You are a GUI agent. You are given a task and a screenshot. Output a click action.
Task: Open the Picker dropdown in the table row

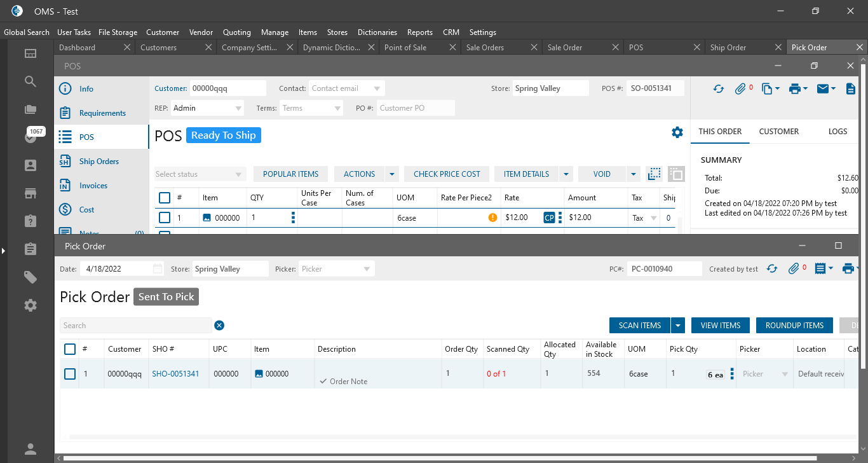[x=785, y=374]
